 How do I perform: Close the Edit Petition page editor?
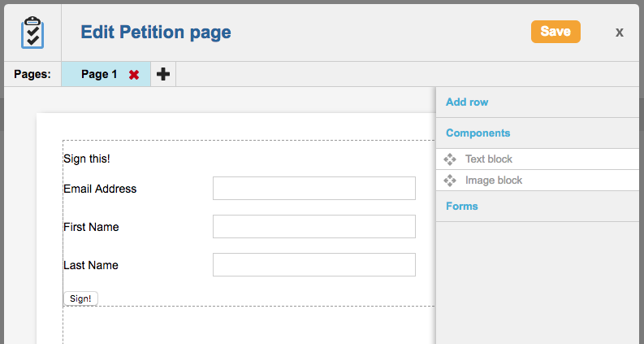(x=620, y=32)
